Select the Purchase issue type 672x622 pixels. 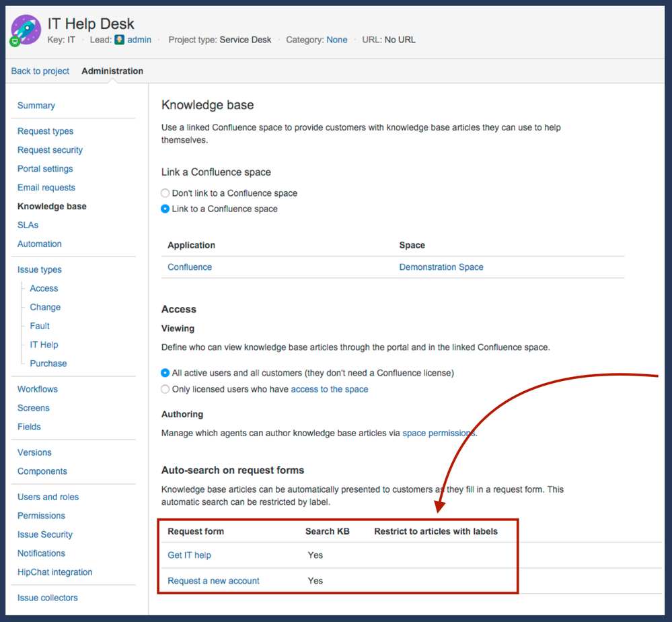click(x=48, y=364)
